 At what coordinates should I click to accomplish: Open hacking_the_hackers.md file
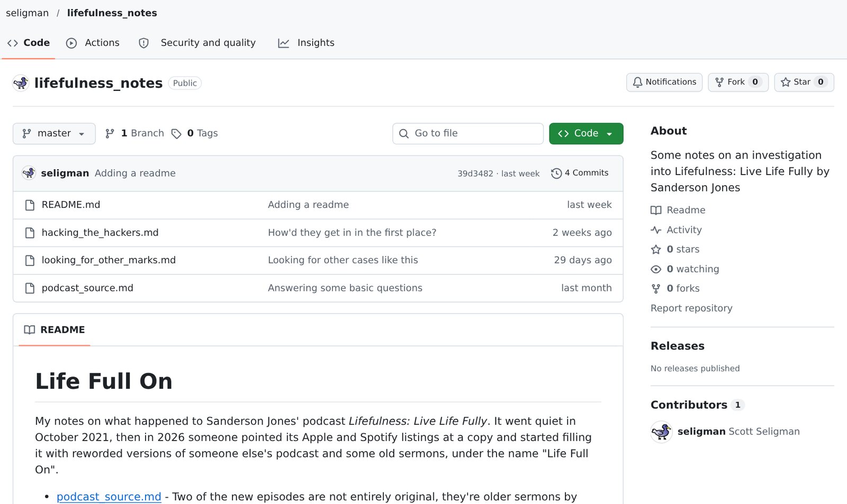point(100,233)
